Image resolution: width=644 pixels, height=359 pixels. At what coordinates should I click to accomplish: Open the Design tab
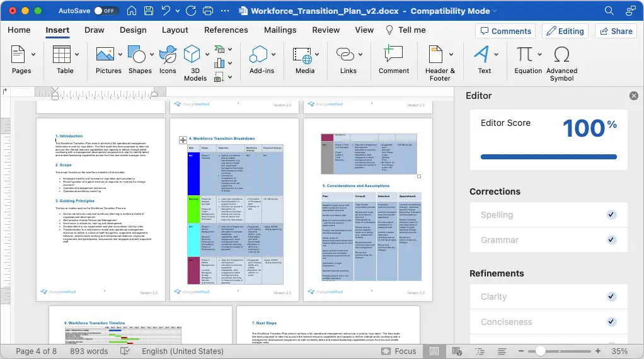click(x=133, y=30)
